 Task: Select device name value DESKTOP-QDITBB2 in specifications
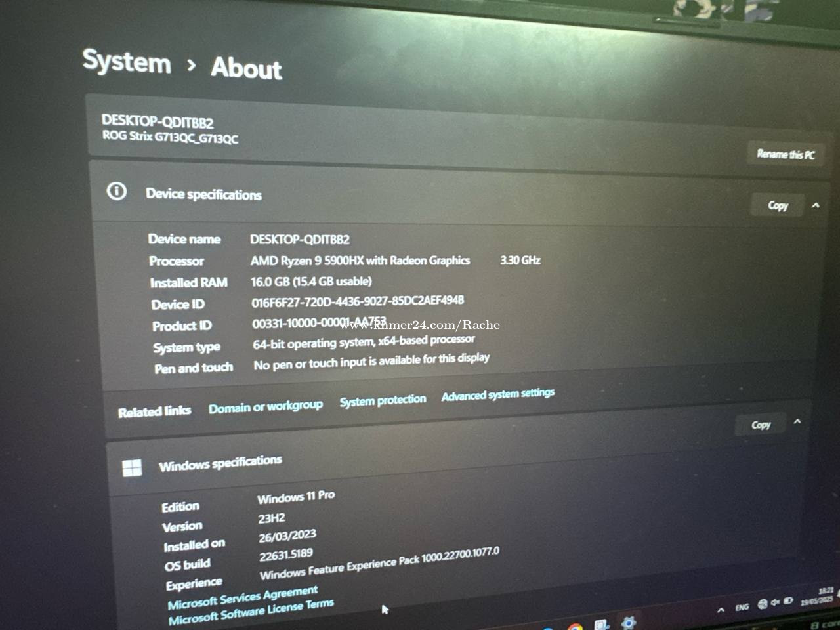pyautogui.click(x=300, y=240)
